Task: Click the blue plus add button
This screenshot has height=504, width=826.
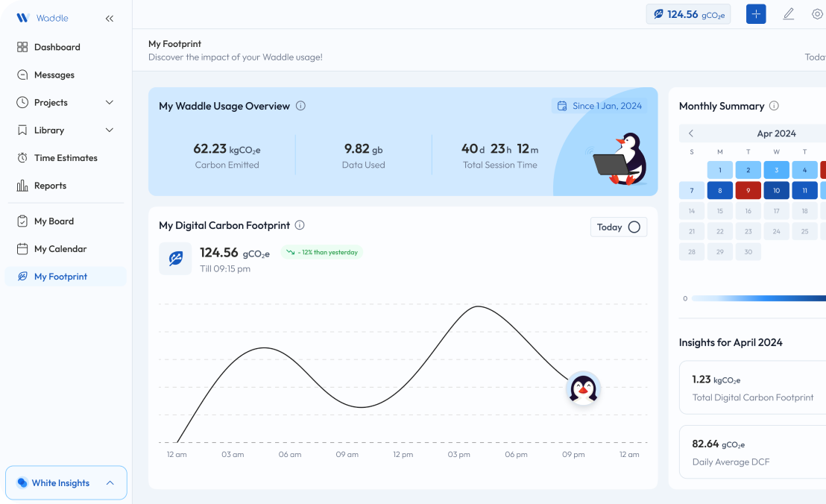Action: [756, 14]
